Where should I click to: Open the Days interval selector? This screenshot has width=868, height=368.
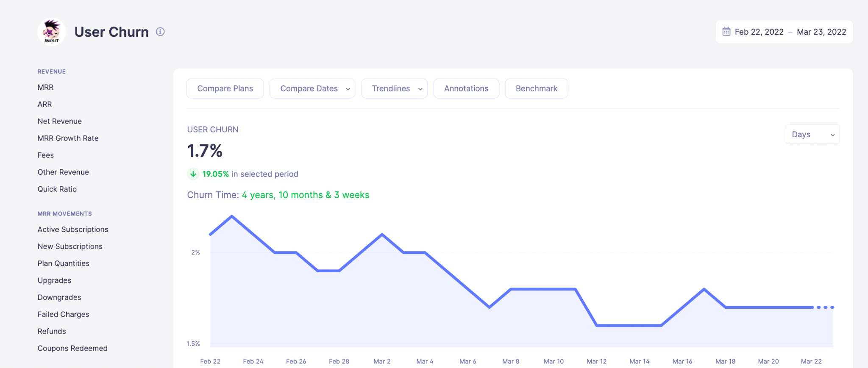click(x=812, y=135)
